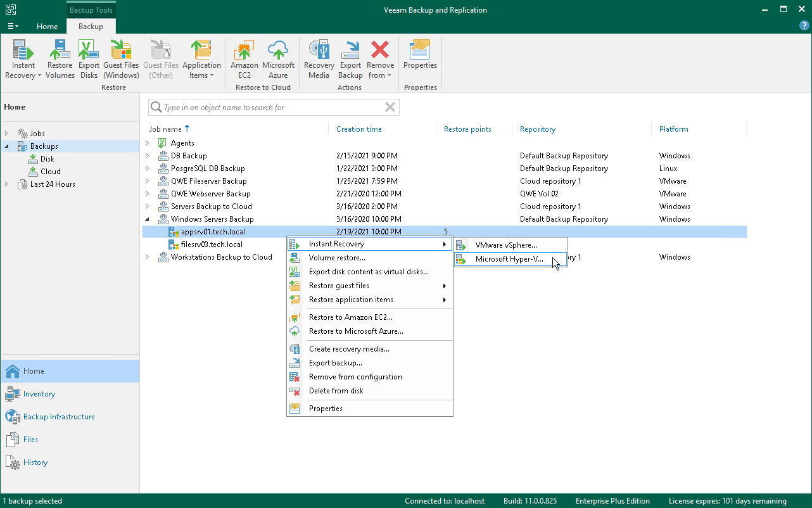Collapse the Backups tree node
Viewport: 812px width, 508px height.
tap(7, 146)
